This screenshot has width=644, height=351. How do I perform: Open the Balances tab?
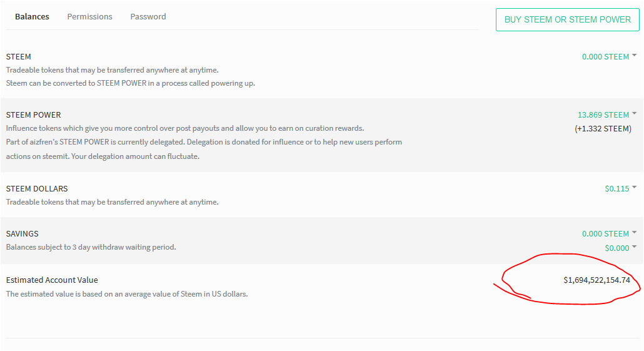32,17
